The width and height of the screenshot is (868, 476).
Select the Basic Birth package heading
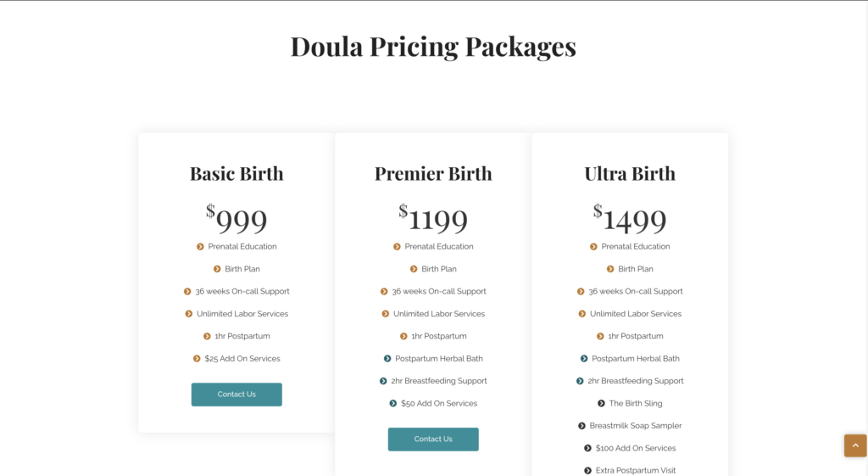tap(236, 174)
